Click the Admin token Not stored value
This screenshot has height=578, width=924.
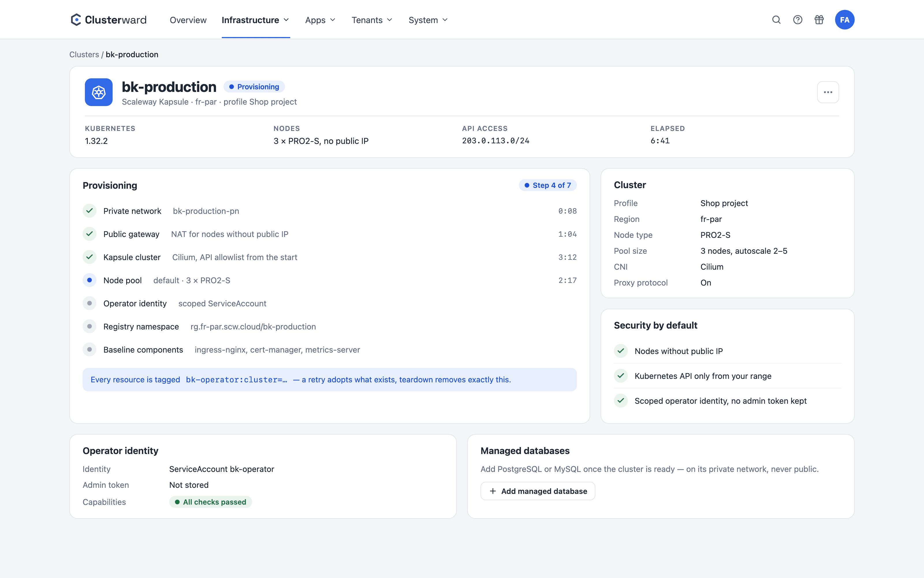[x=189, y=485]
